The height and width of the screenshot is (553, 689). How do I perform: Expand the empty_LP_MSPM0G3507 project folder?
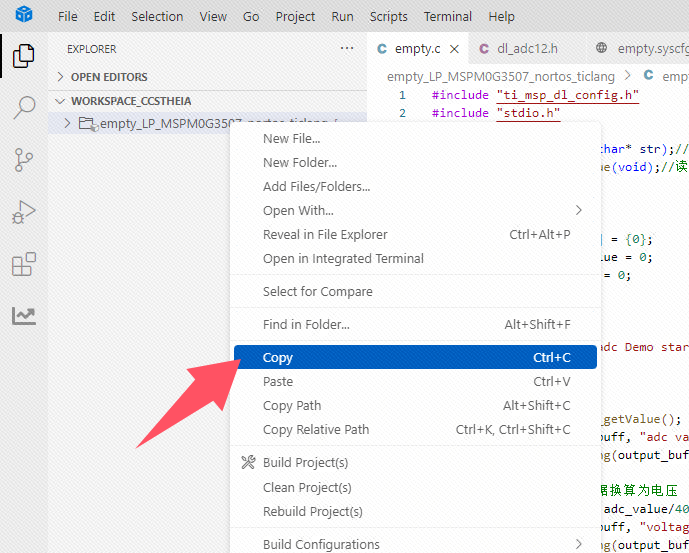point(67,123)
